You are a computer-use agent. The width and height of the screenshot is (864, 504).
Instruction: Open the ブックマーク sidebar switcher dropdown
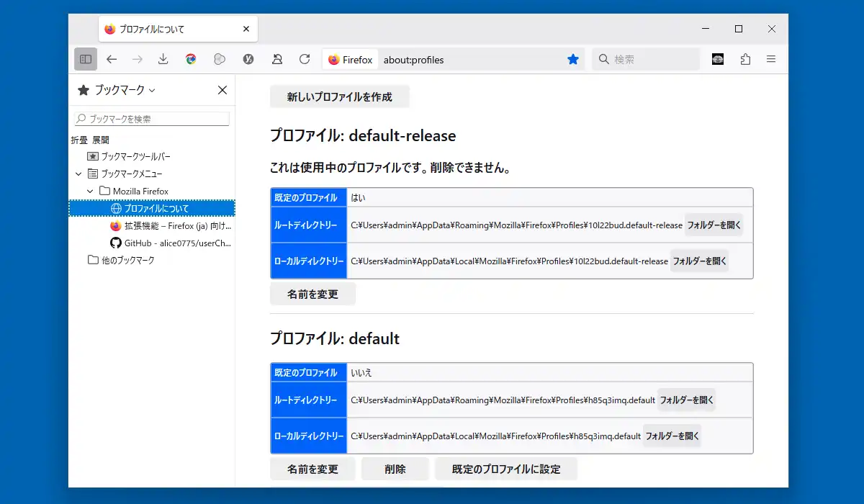point(117,90)
